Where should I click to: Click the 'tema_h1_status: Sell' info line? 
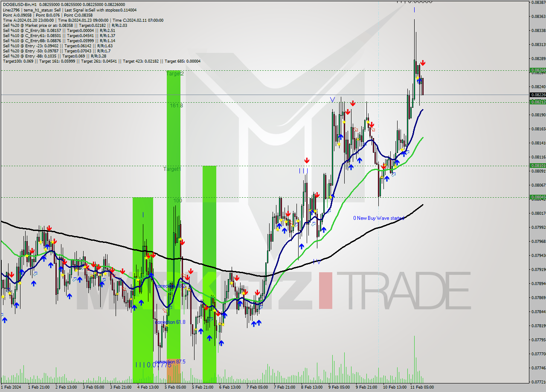pos(70,10)
